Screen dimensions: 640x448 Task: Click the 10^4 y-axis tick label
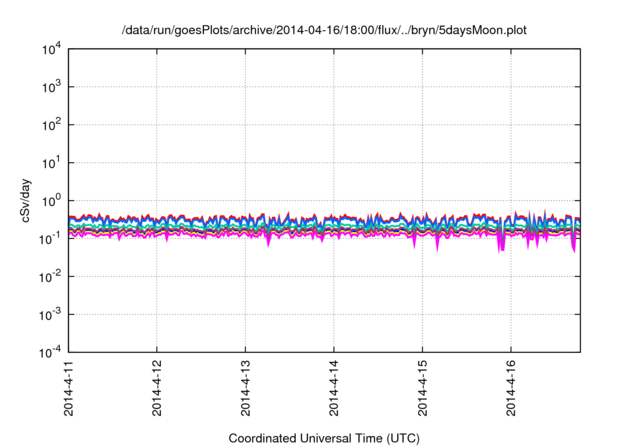52,50
